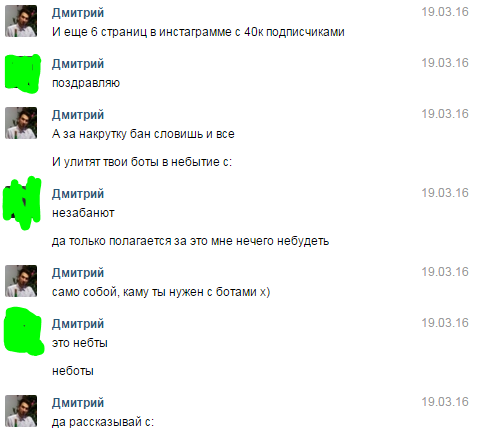Open avatar beside 'да рассказывай' message
This screenshot has height=435, width=481.
[x=21, y=411]
